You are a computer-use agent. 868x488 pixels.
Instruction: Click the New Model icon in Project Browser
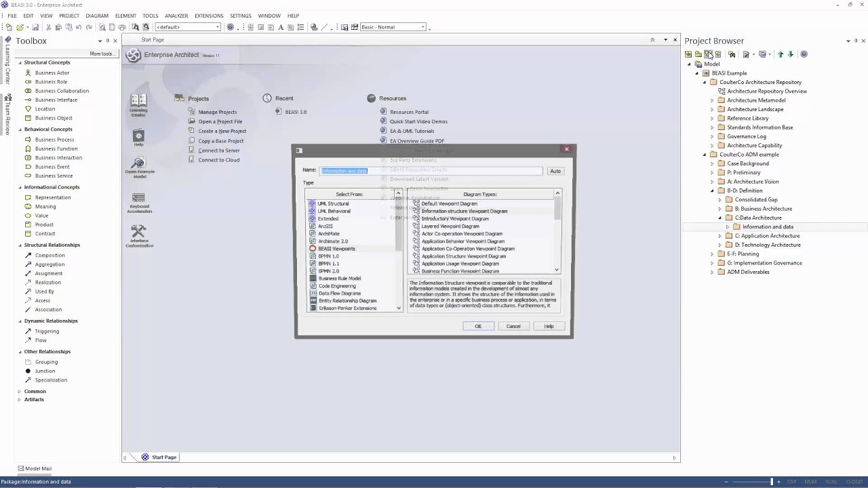pyautogui.click(x=688, y=54)
